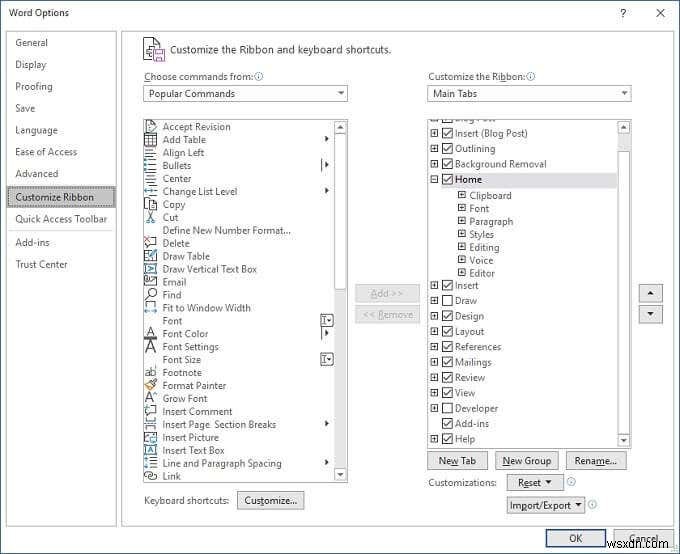Click the Add Table grid icon

[150, 140]
